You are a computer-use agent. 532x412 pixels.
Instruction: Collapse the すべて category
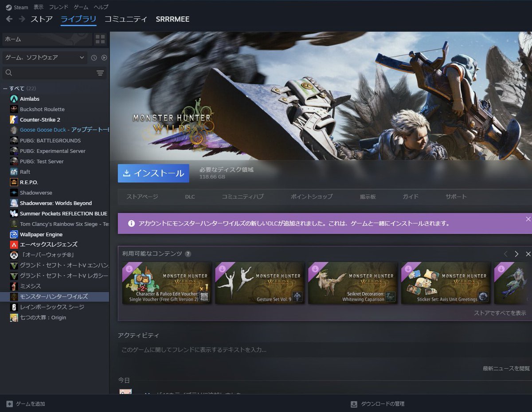[5, 89]
